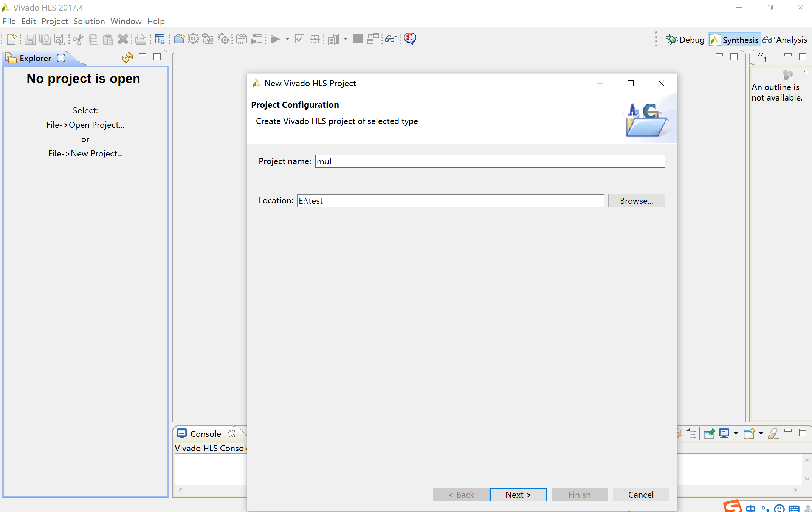The width and height of the screenshot is (812, 512).
Task: Click the Display Selected Console monitor icon
Action: click(724, 433)
